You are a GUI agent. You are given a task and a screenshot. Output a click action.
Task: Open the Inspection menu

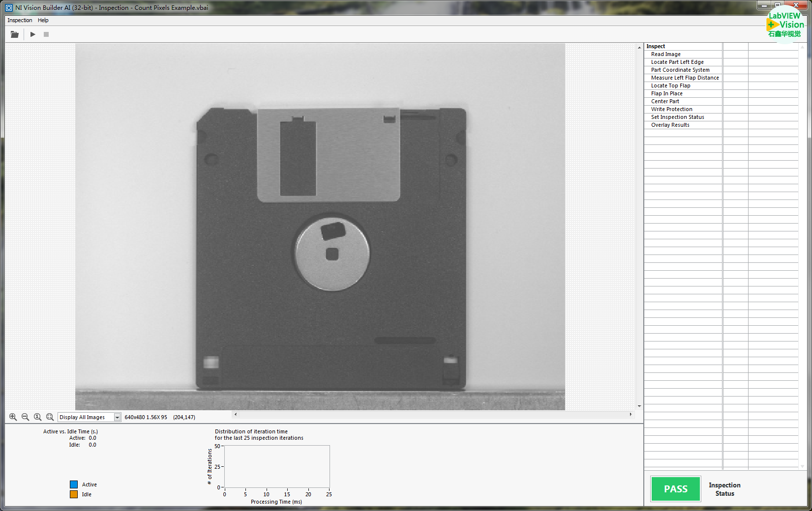click(x=20, y=20)
